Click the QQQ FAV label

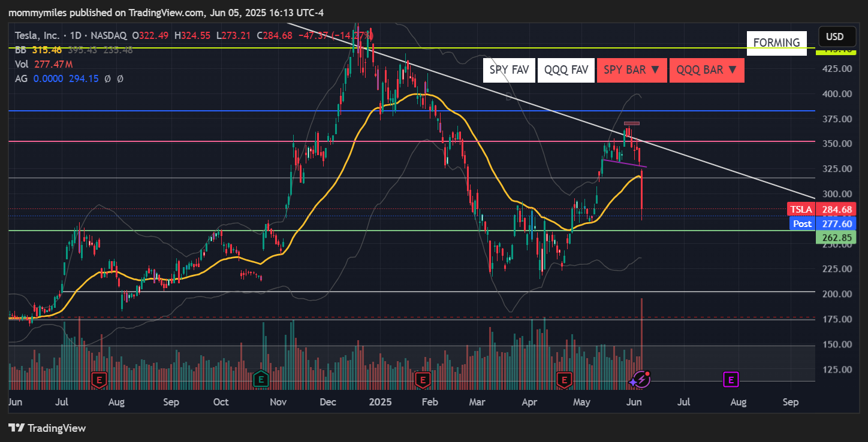pos(566,70)
